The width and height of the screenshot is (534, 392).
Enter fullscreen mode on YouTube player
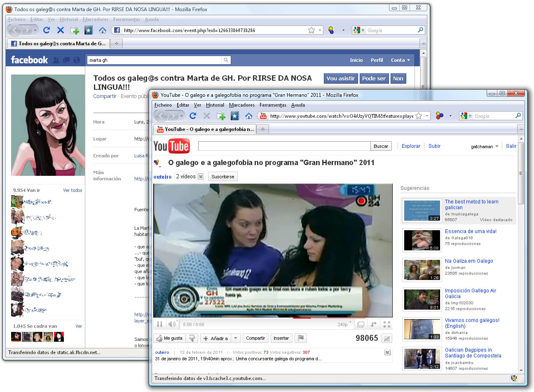(x=386, y=324)
